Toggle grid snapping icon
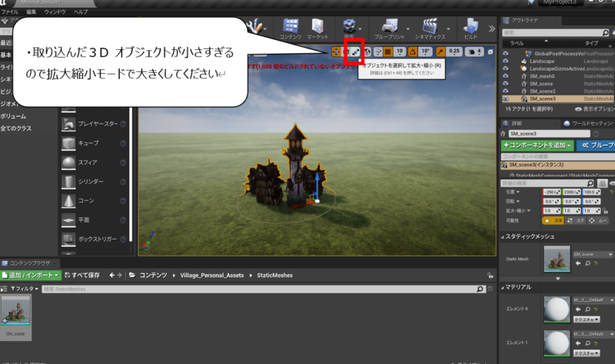Image resolution: width=615 pixels, height=364 pixels. pyautogui.click(x=388, y=51)
